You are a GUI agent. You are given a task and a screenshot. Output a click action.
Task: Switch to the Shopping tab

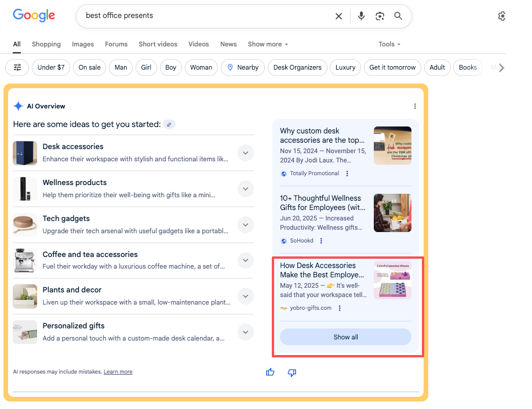[46, 44]
